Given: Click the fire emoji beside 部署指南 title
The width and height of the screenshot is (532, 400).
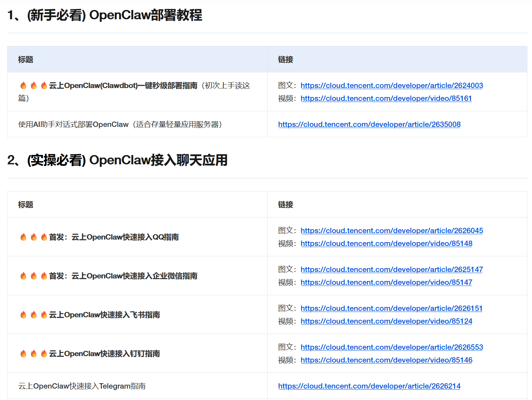Looking at the screenshot, I should pos(23,85).
